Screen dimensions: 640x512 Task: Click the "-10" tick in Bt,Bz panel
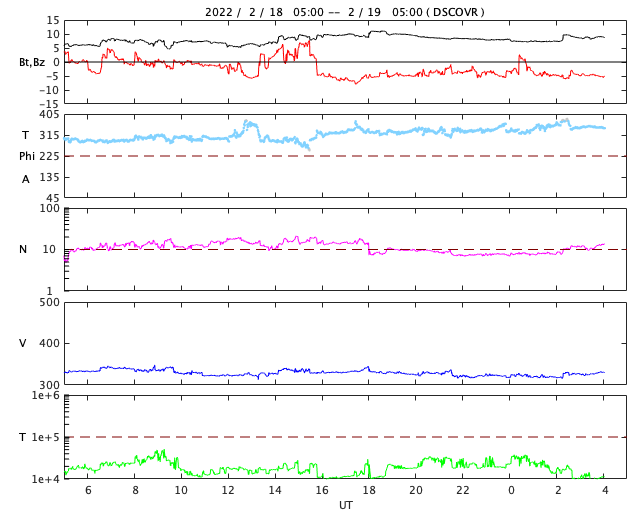point(49,90)
